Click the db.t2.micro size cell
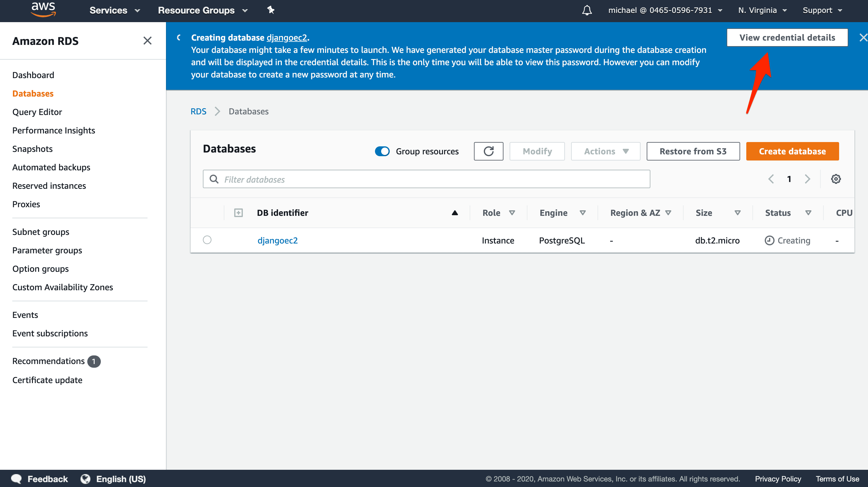Image resolution: width=868 pixels, height=487 pixels. (x=717, y=240)
